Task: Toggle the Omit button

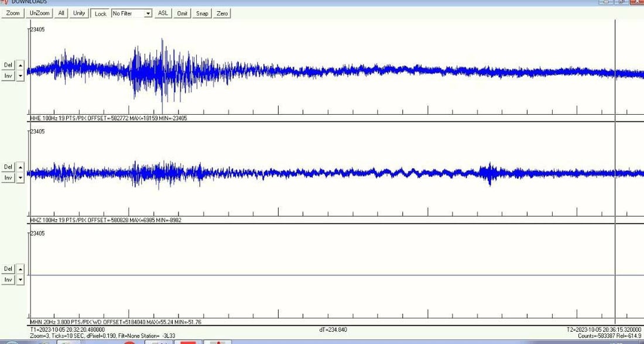Action: pyautogui.click(x=182, y=13)
